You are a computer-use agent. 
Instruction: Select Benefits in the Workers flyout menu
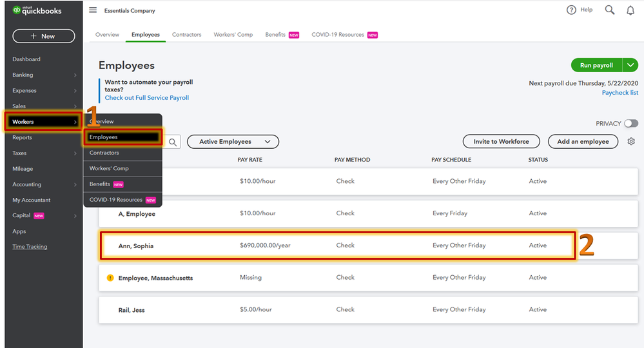122,184
